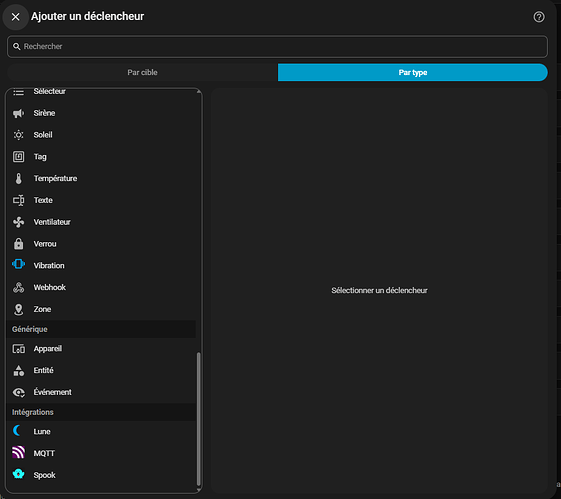Choose the Lune integration label

point(42,432)
